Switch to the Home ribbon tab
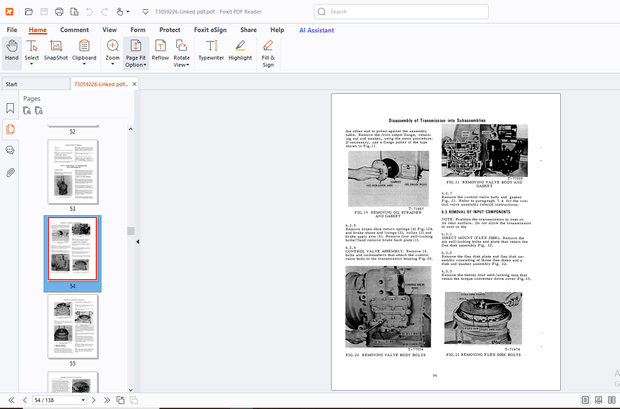620x409 pixels. pyautogui.click(x=38, y=30)
